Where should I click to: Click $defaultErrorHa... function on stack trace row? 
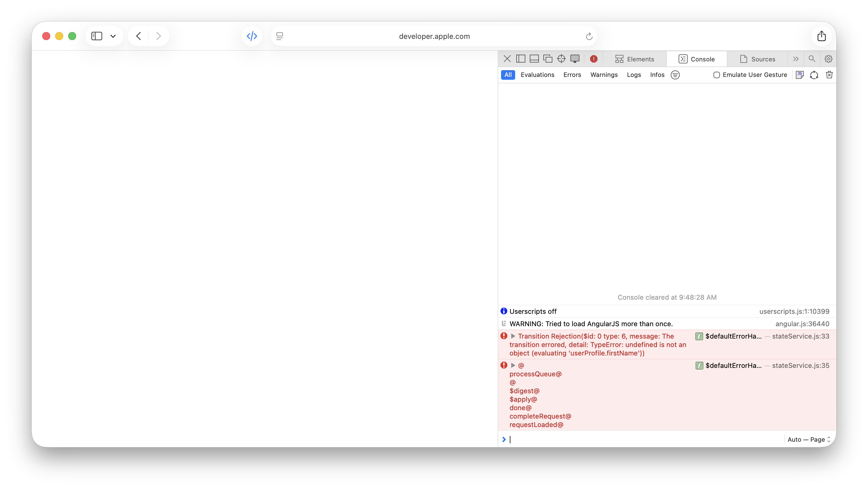(733, 365)
